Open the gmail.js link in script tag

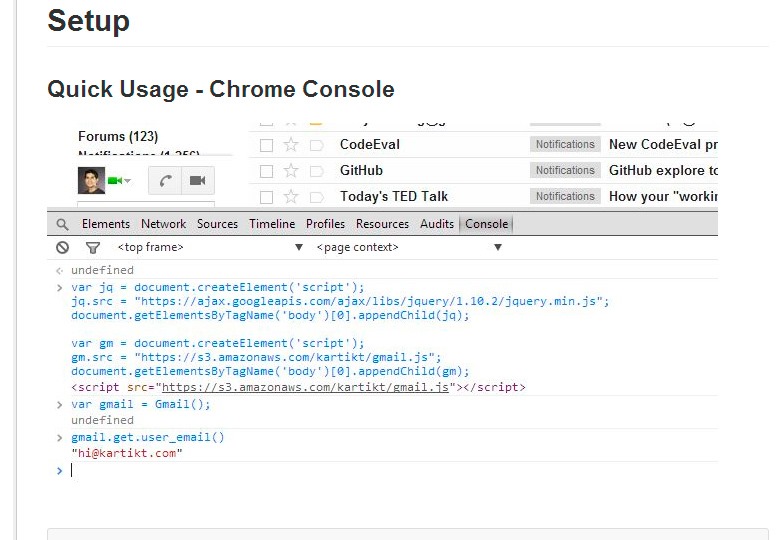click(305, 387)
